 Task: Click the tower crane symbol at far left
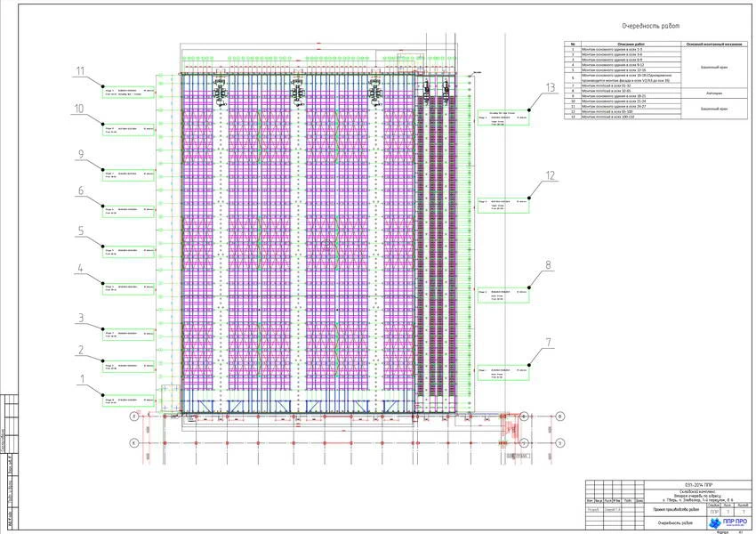(x=217, y=90)
